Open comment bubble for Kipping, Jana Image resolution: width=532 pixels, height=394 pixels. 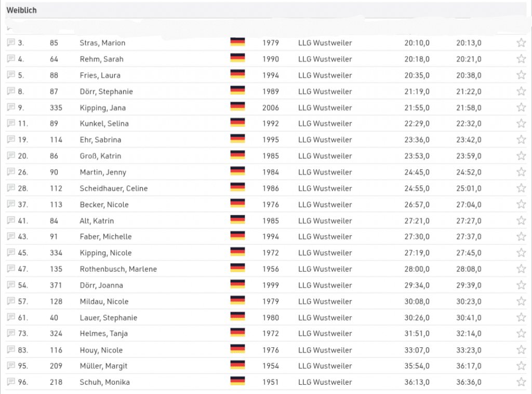point(11,107)
